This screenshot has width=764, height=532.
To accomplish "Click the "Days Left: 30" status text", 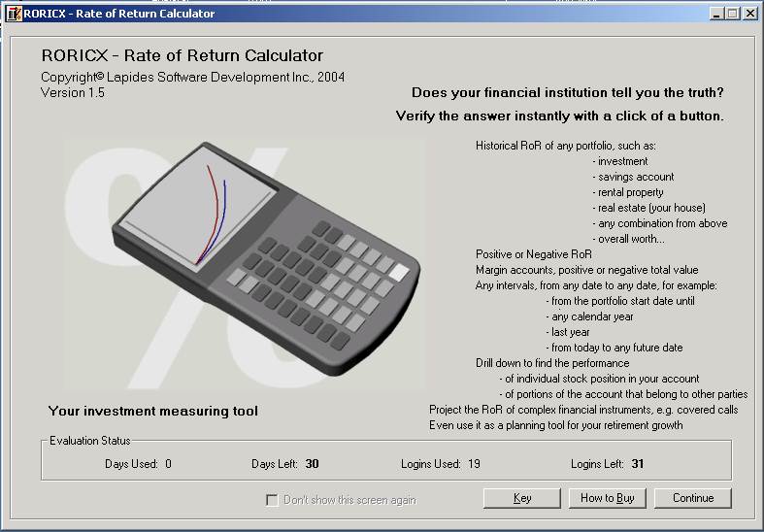I will click(285, 464).
